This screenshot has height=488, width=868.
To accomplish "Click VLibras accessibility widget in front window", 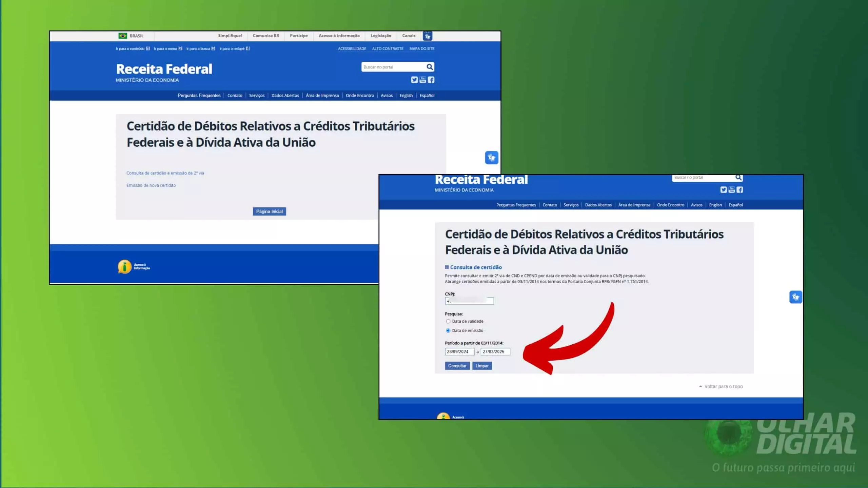I will tap(796, 297).
